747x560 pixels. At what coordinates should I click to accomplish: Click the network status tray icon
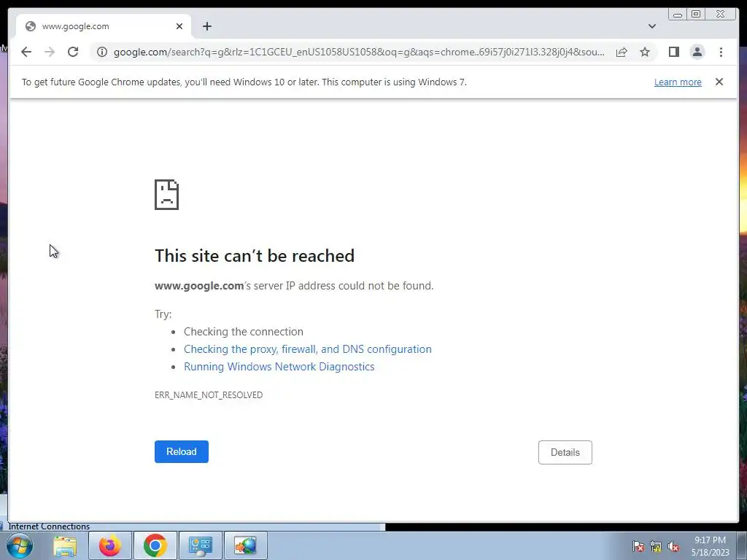pyautogui.click(x=656, y=547)
